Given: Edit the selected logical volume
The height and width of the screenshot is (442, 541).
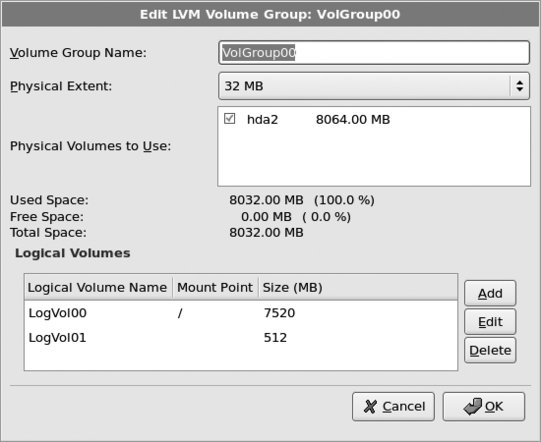Looking at the screenshot, I should (x=490, y=322).
